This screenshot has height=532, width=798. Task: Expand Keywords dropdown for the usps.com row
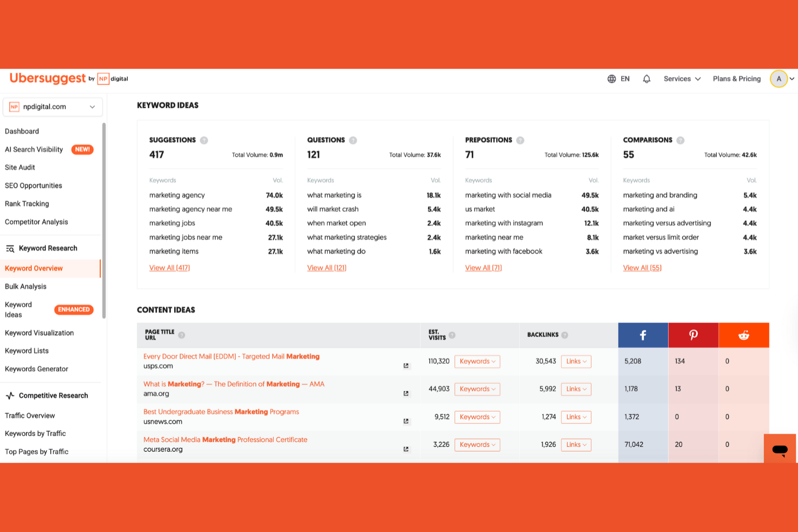477,361
